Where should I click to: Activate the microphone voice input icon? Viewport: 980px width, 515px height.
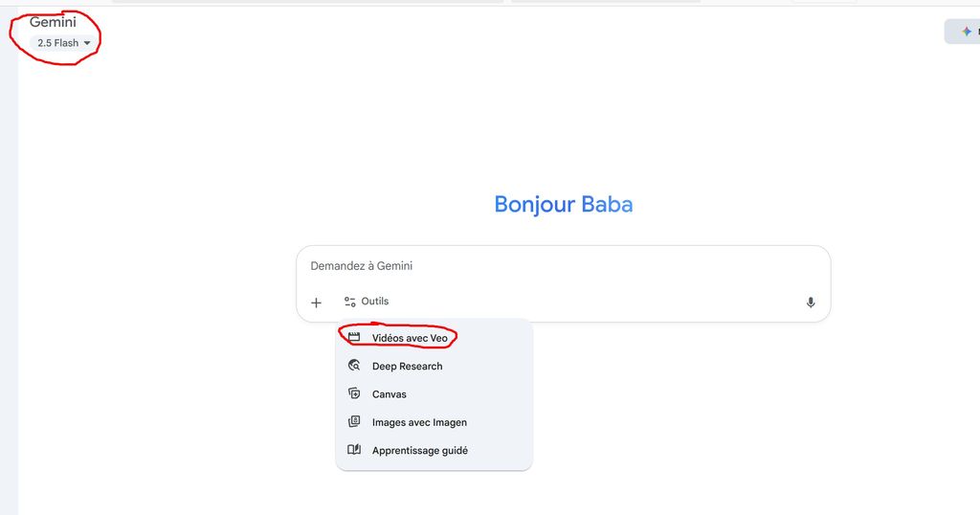pos(810,302)
